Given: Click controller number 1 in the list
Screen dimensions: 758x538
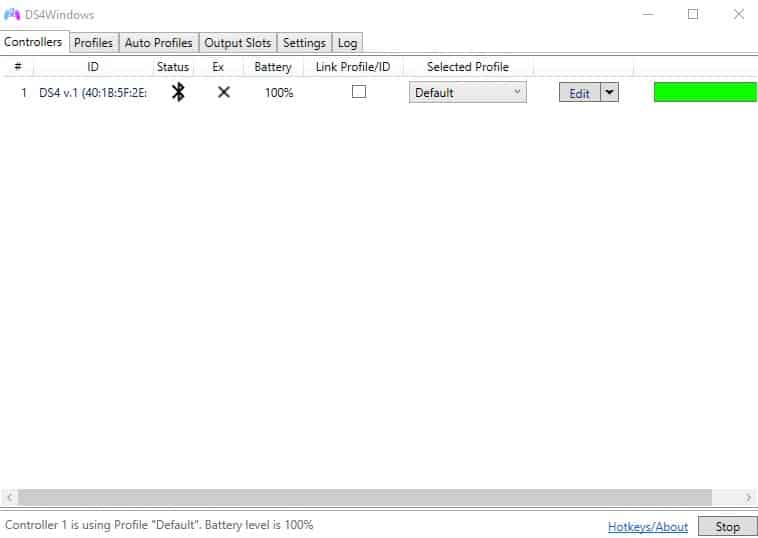Looking at the screenshot, I should [x=24, y=92].
